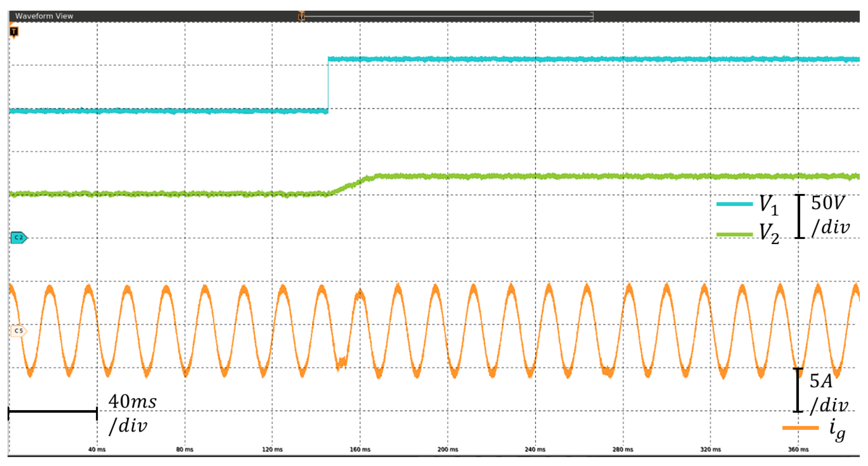Viewport: 868px width, 466px height.
Task: Click the 120 ms time axis label
Action: click(272, 449)
